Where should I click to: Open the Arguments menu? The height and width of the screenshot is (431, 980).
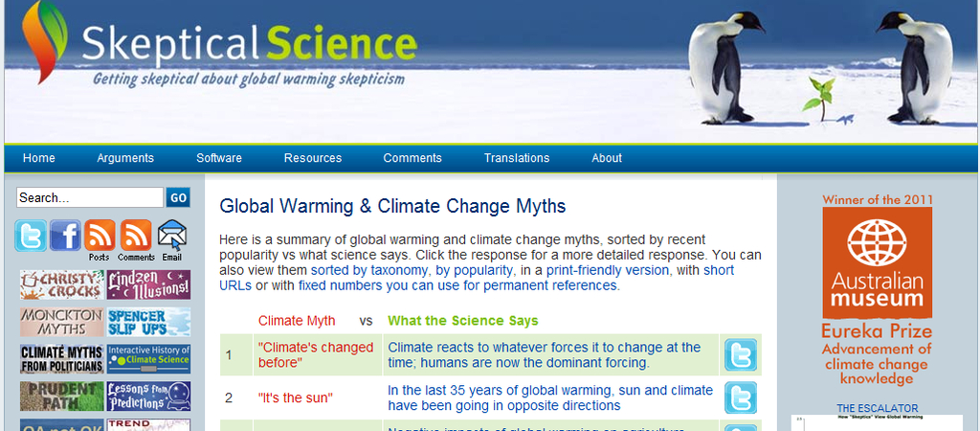(125, 158)
